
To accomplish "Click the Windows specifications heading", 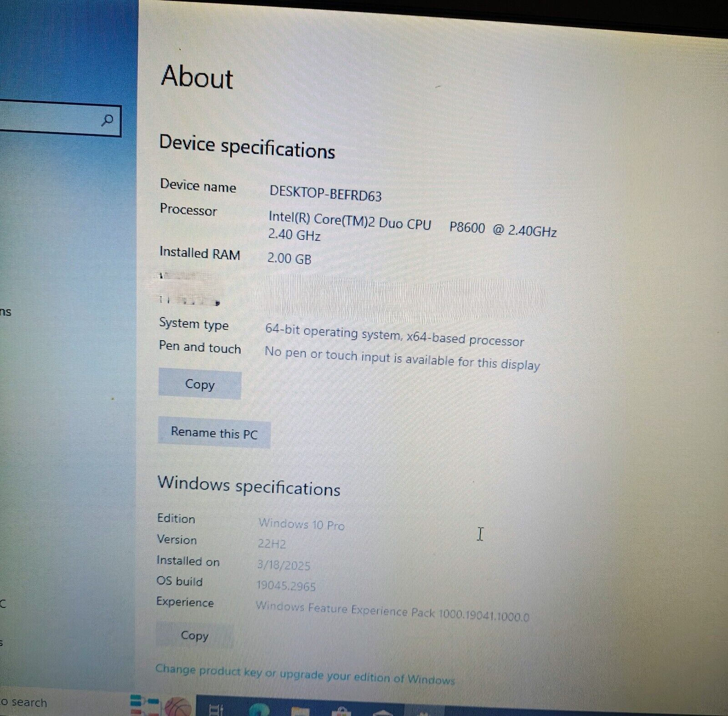I will (249, 486).
